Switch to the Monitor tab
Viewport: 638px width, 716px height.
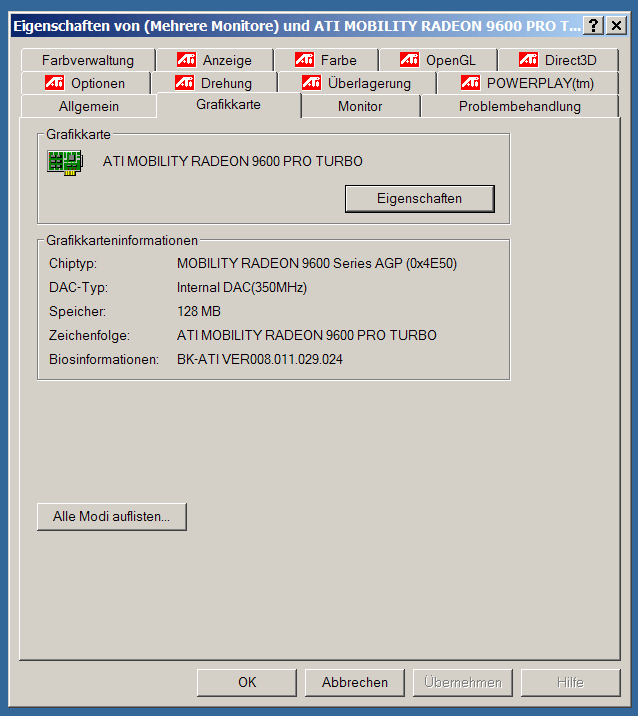click(x=360, y=106)
